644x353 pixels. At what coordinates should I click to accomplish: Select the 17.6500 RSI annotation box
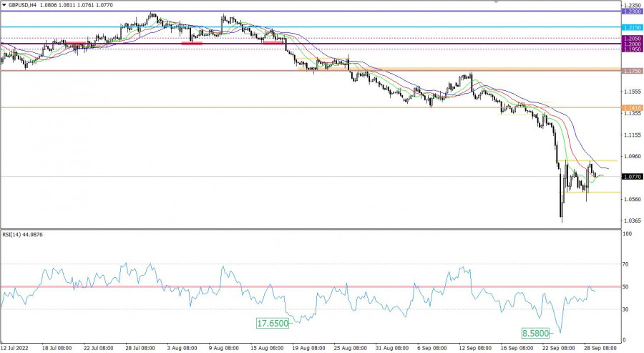point(271,324)
